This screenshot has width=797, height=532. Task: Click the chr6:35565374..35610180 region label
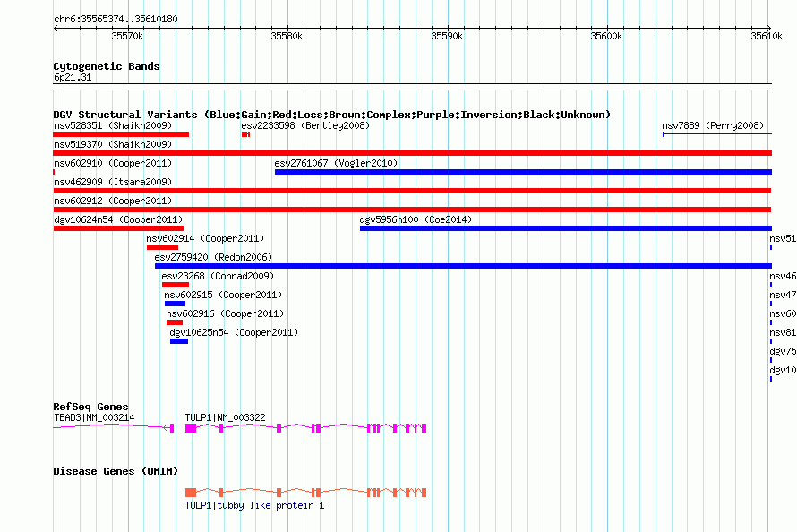pos(116,19)
